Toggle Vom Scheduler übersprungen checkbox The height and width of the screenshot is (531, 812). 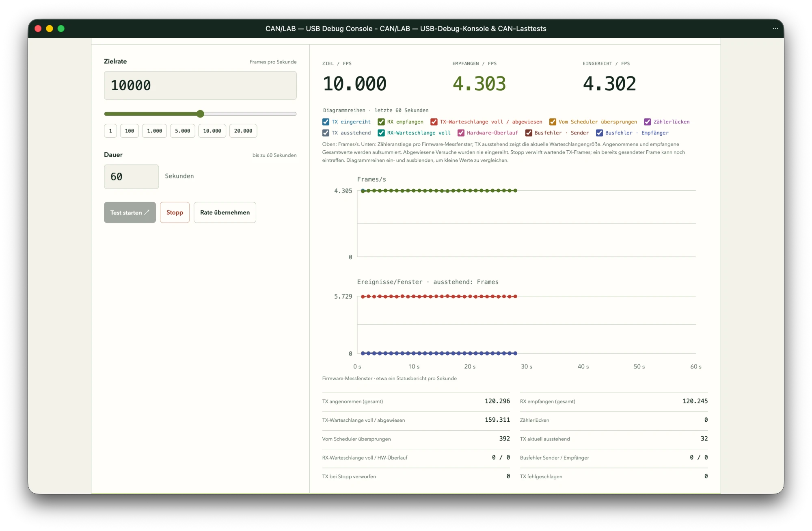pos(553,122)
